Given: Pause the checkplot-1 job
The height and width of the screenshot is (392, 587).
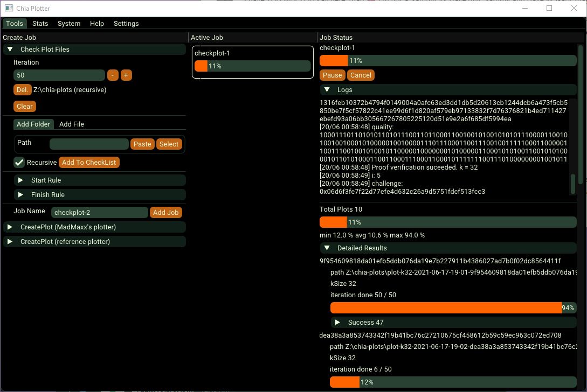Looking at the screenshot, I should coord(333,75).
